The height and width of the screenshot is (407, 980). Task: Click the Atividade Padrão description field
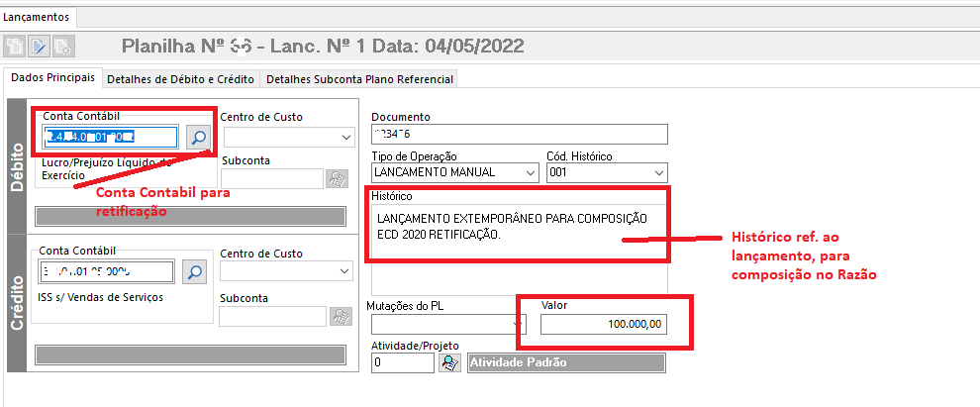tap(567, 362)
